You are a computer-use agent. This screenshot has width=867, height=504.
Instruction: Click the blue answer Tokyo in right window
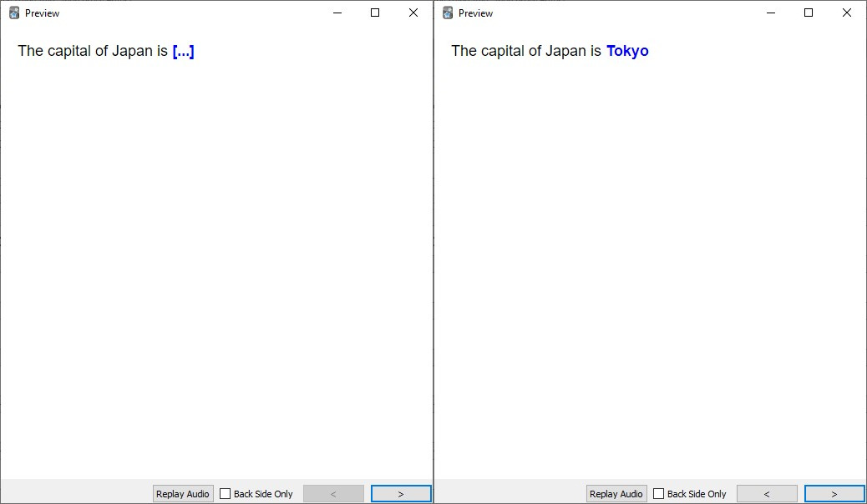click(627, 51)
